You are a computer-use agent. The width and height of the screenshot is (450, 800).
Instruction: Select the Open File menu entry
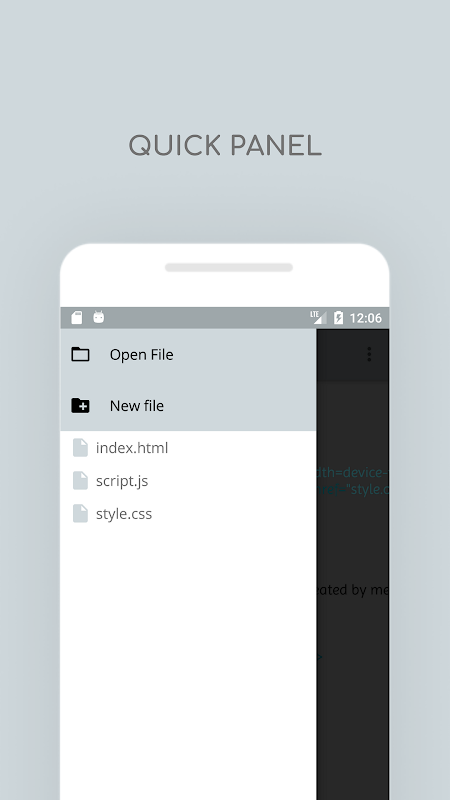(x=188, y=354)
